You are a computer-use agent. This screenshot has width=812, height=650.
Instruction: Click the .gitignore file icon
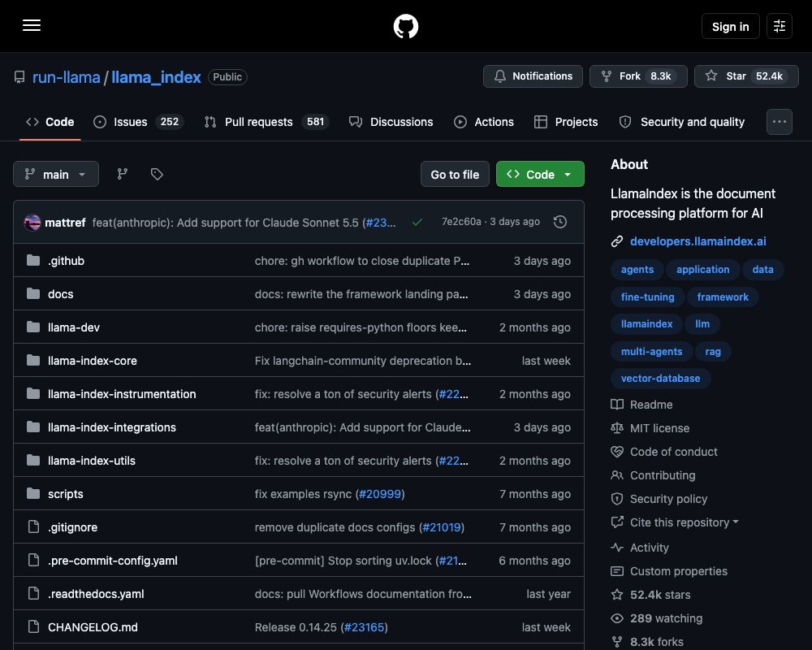(x=33, y=526)
